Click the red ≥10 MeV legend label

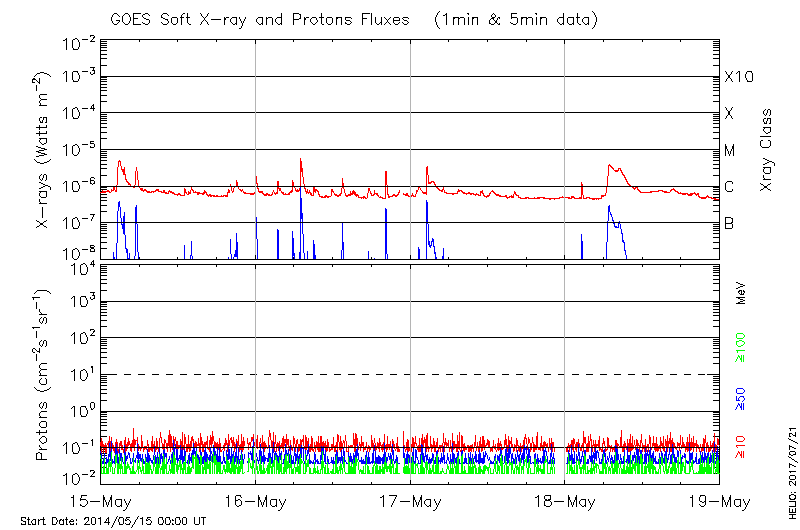click(741, 446)
